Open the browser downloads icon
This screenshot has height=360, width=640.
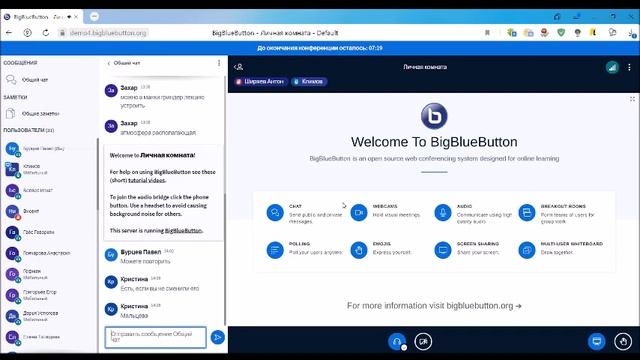[631, 33]
